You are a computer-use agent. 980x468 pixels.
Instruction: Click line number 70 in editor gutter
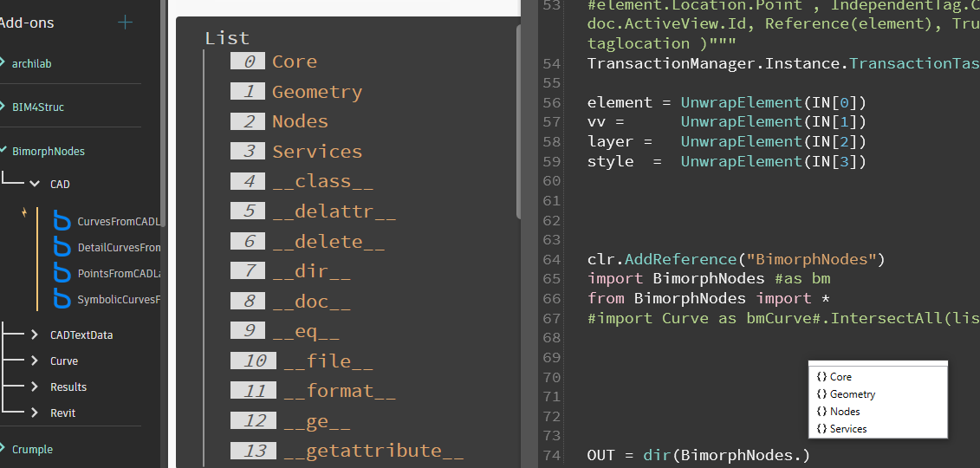(553, 377)
